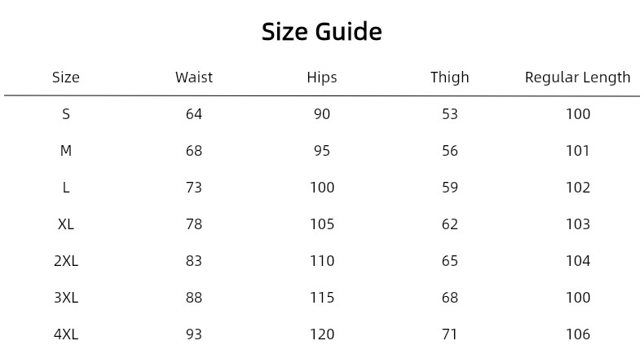The height and width of the screenshot is (363, 644).
Task: Click the 3XL size row label
Action: point(66,298)
